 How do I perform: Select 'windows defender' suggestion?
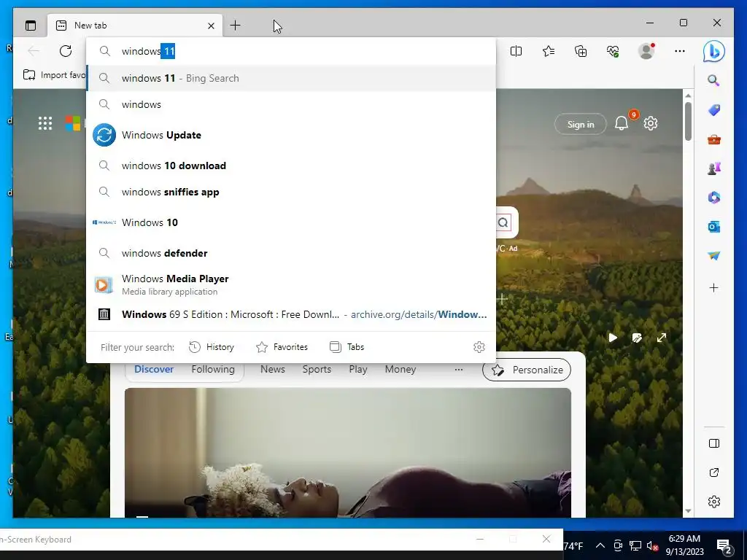pyautogui.click(x=291, y=253)
